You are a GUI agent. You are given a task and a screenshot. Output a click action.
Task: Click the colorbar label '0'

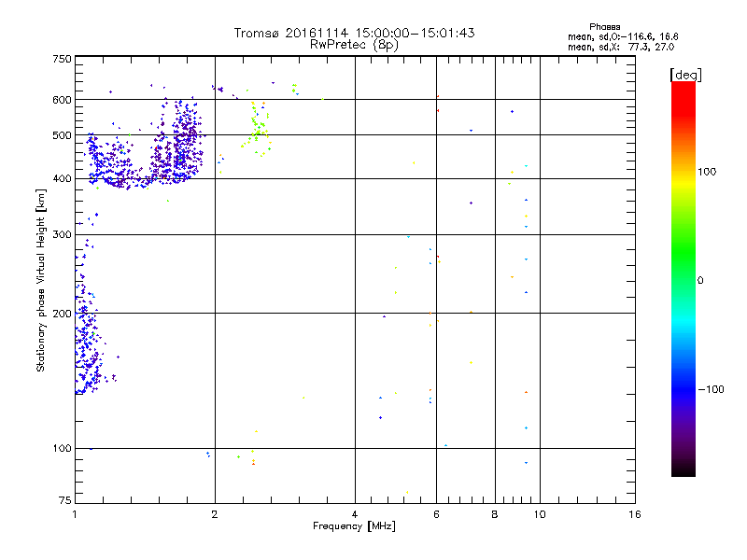(700, 281)
